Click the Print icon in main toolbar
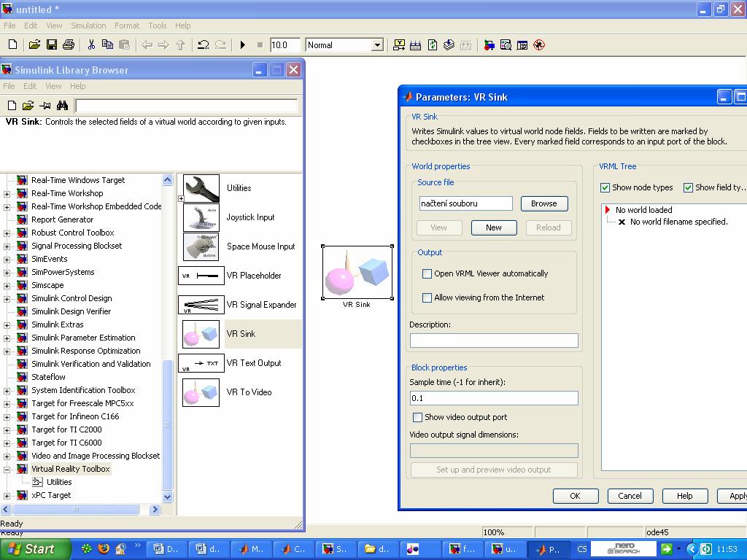Viewport: 747px width, 560px height. [x=69, y=44]
